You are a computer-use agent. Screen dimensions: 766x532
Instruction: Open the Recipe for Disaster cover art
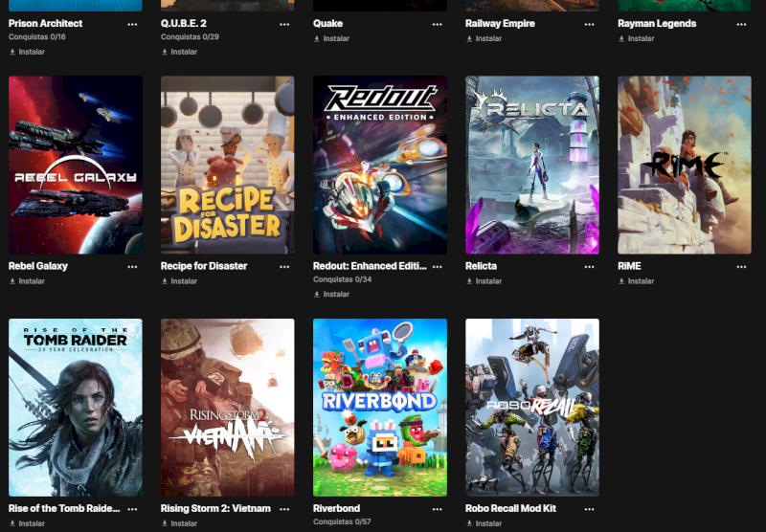point(228,165)
